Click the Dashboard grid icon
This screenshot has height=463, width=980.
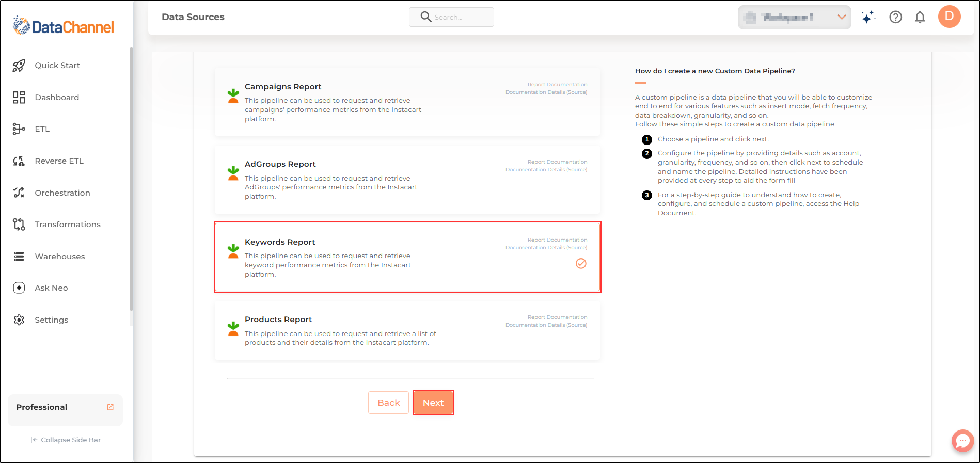(x=19, y=98)
